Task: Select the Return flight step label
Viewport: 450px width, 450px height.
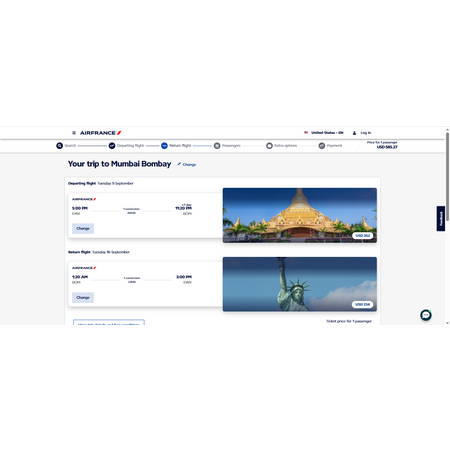Action: pyautogui.click(x=180, y=146)
